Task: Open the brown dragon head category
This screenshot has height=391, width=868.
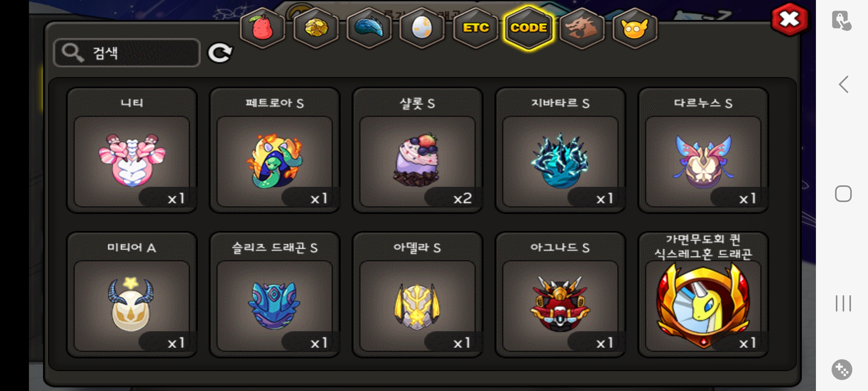Action: pos(582,28)
